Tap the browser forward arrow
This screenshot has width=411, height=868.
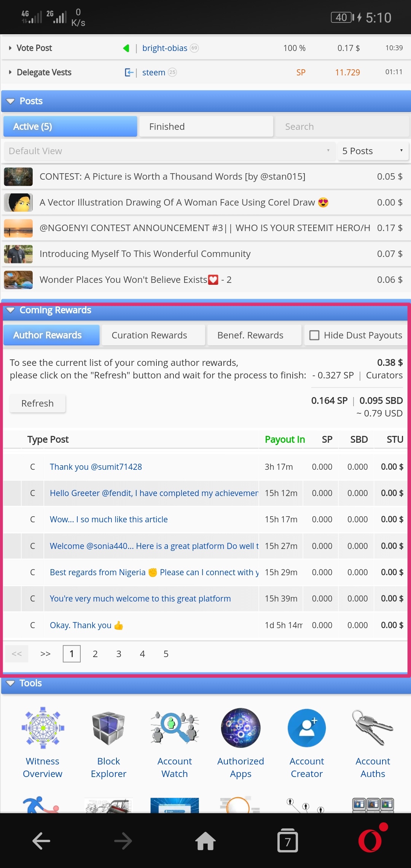(123, 841)
